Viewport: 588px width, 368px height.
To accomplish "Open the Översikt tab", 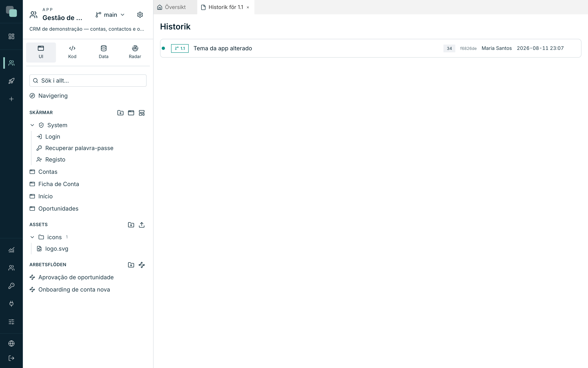I will point(175,7).
